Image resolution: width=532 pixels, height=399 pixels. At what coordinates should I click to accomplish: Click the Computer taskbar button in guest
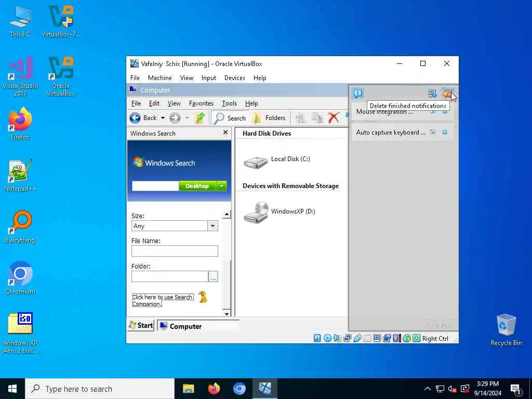[x=198, y=326]
